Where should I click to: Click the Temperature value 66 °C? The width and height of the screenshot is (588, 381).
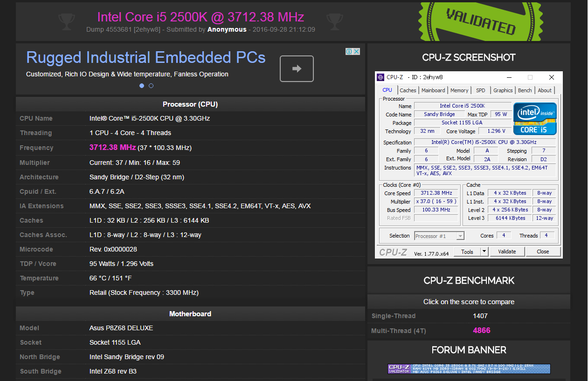tap(111, 278)
